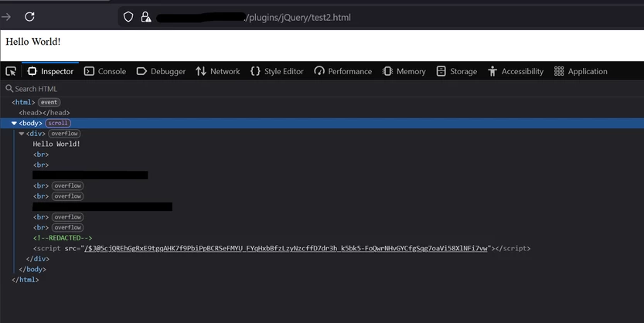
Task: Switch to the Memory tab
Action: [x=404, y=71]
